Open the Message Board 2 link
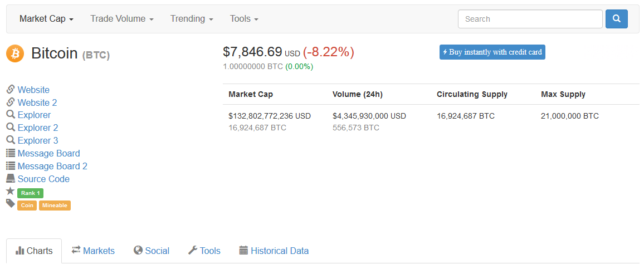The image size is (644, 269). pyautogui.click(x=52, y=166)
